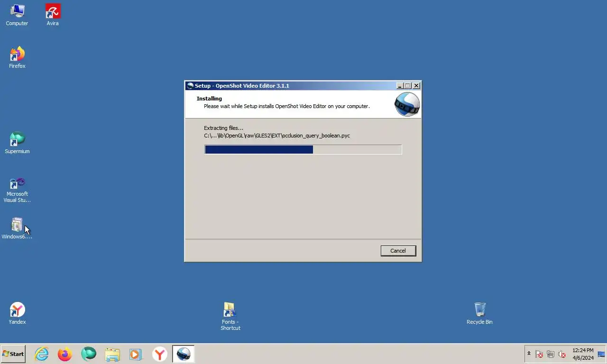Select the Fonts - Shortcut desktop icon

click(230, 317)
